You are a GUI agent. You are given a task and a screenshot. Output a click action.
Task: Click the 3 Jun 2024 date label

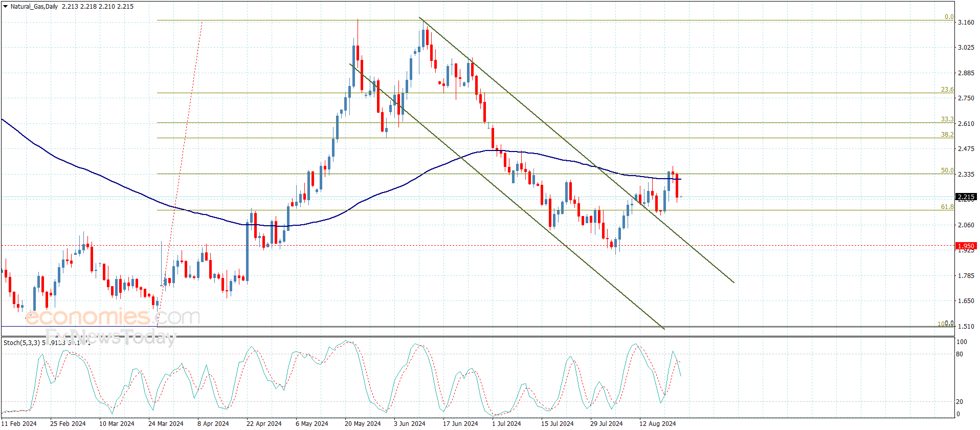409,423
